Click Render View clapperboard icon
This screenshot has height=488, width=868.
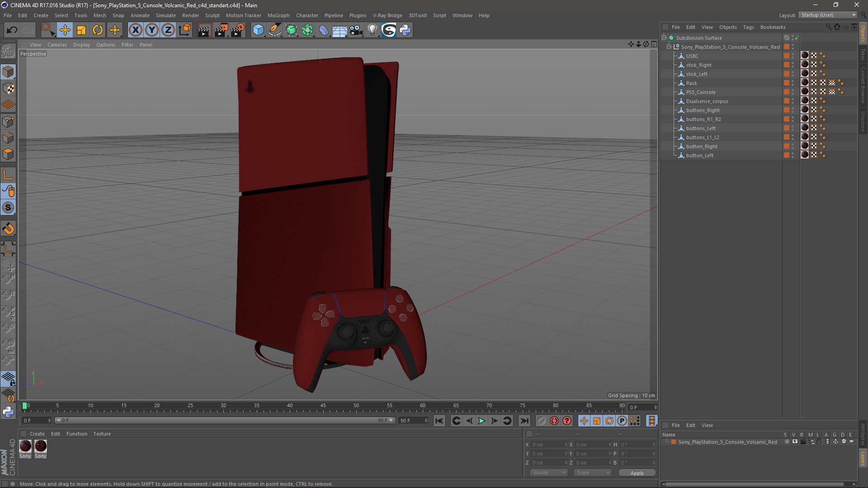coord(204,30)
